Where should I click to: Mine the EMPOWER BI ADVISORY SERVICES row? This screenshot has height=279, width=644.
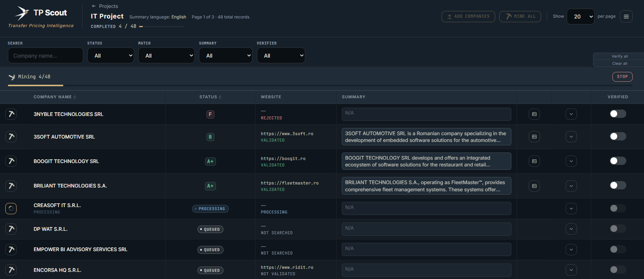(x=11, y=249)
